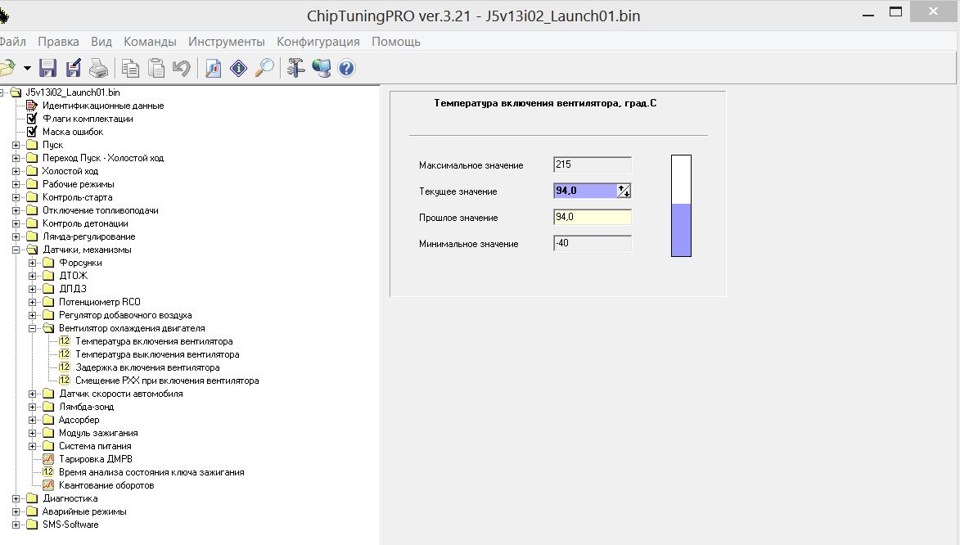Open the info diamond toolbar icon
Viewport: 960px width, 545px height.
[x=239, y=68]
